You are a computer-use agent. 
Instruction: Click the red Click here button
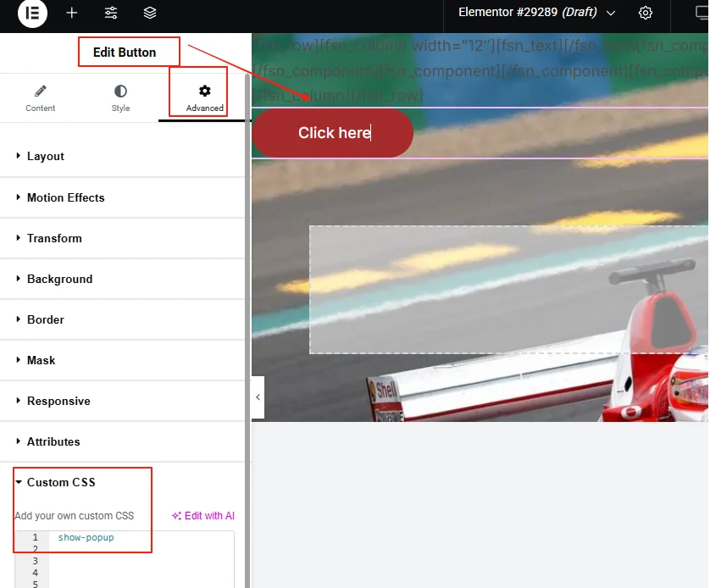tap(333, 133)
